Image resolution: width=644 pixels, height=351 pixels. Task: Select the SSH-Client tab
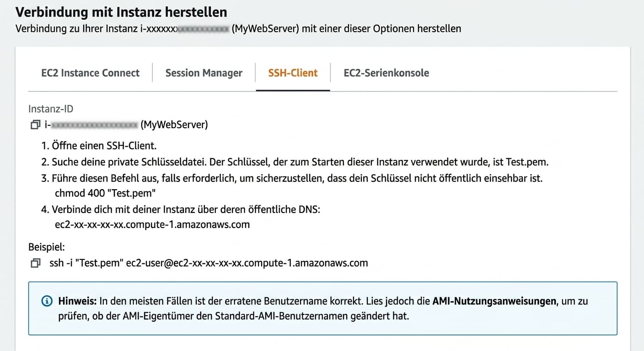click(293, 73)
